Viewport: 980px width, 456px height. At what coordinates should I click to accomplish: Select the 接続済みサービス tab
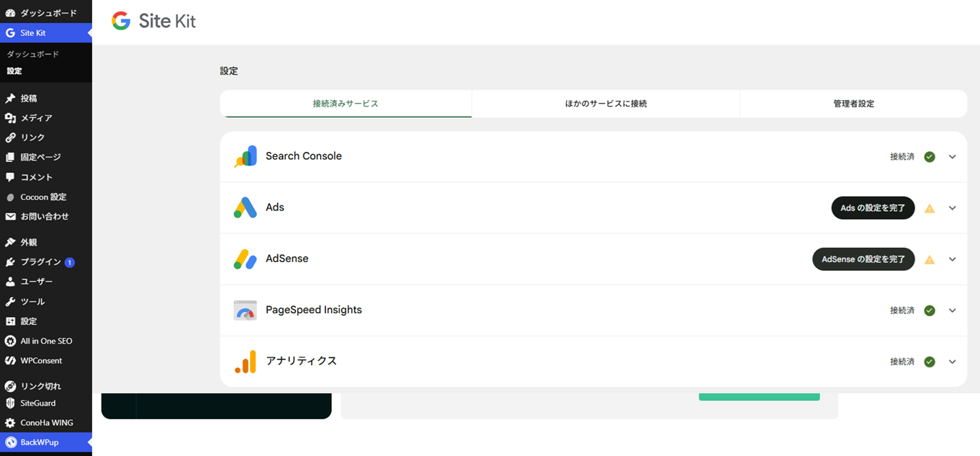click(346, 104)
